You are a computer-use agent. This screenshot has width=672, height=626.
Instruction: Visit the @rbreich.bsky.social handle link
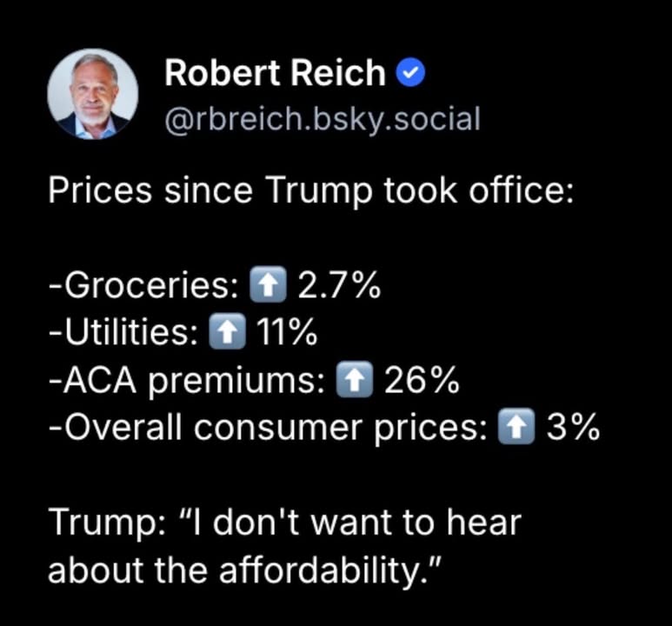click(x=322, y=119)
